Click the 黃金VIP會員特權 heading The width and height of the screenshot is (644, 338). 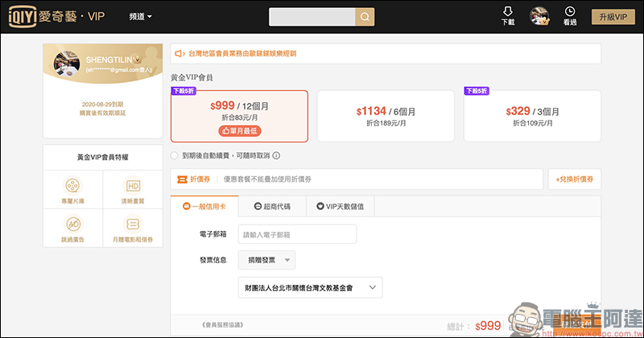[103, 157]
